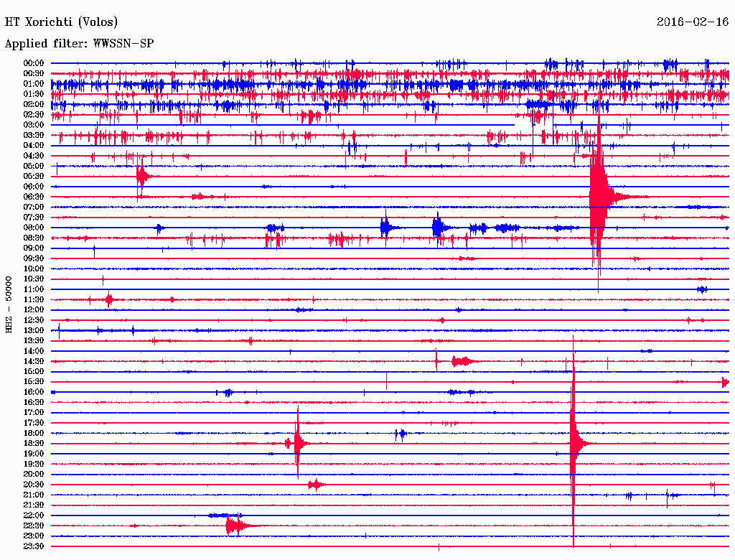Click the 09:00 time label
This screenshot has height=560, width=735.
pos(34,248)
